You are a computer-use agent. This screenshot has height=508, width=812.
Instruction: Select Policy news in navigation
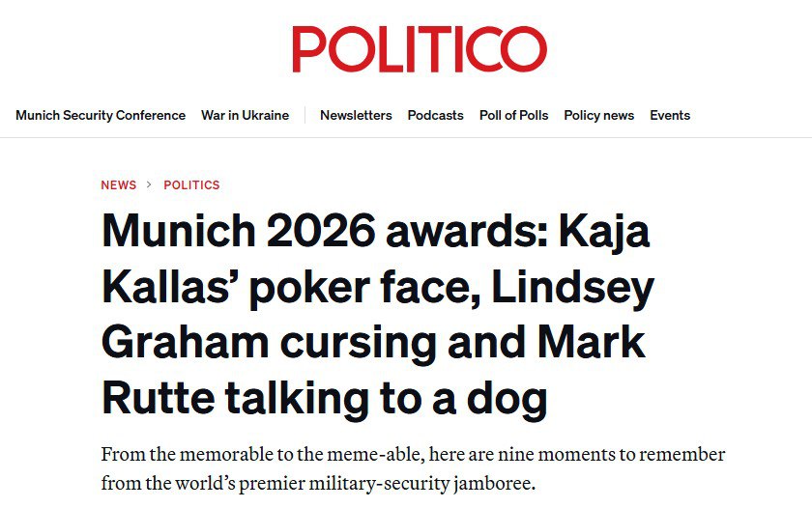pyautogui.click(x=598, y=115)
